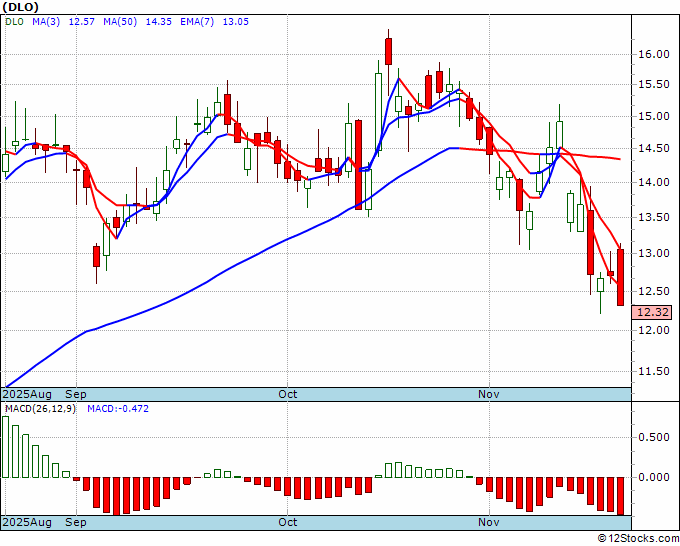Click the tallest green MACD bar in August
The height and width of the screenshot is (546, 680).
point(6,447)
